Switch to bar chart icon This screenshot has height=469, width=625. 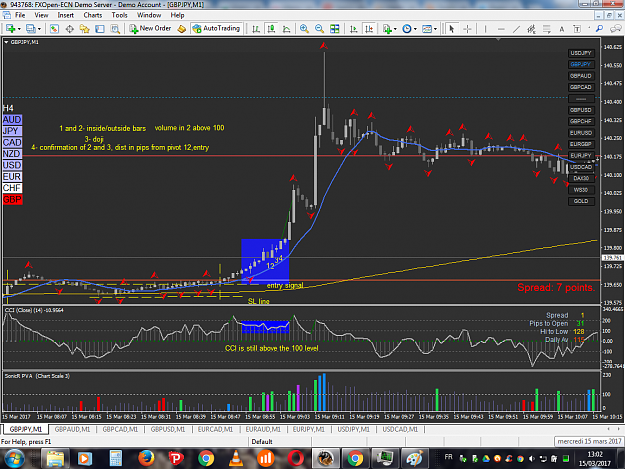256,29
